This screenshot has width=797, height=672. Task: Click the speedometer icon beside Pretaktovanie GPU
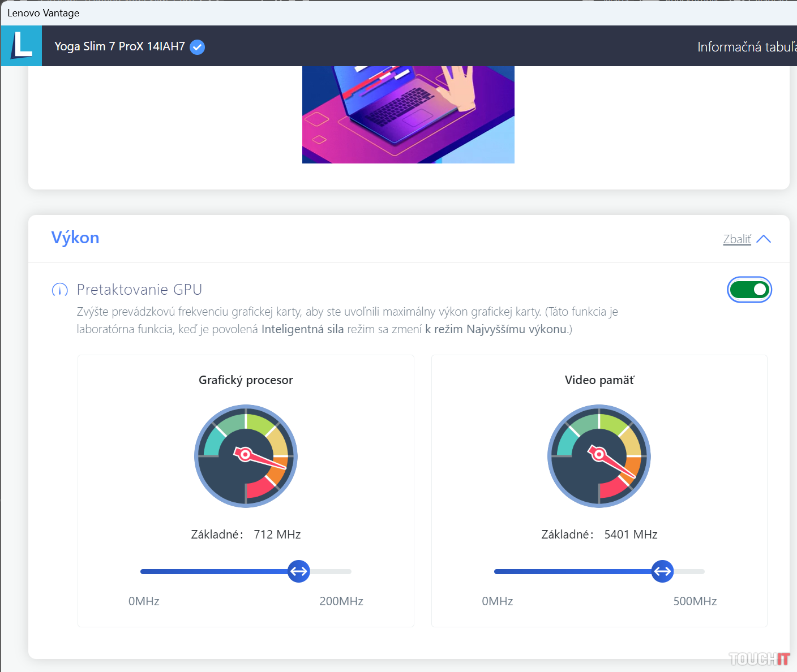59,290
